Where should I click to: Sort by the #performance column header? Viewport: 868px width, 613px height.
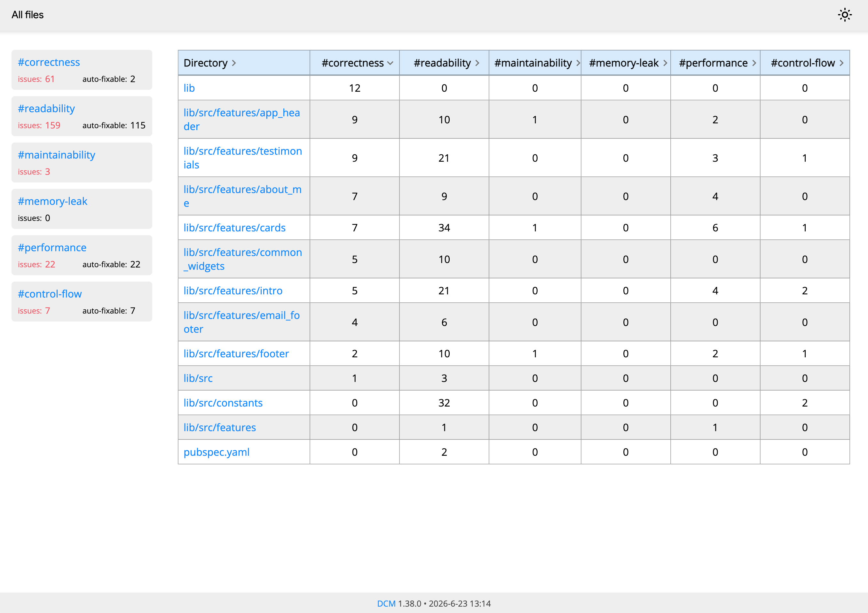(715, 63)
